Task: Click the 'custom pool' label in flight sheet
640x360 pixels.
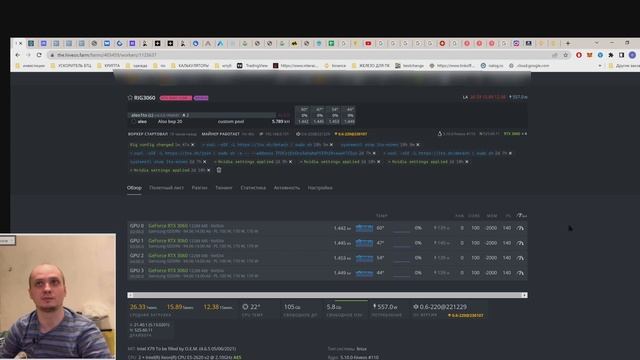Action: click(231, 121)
